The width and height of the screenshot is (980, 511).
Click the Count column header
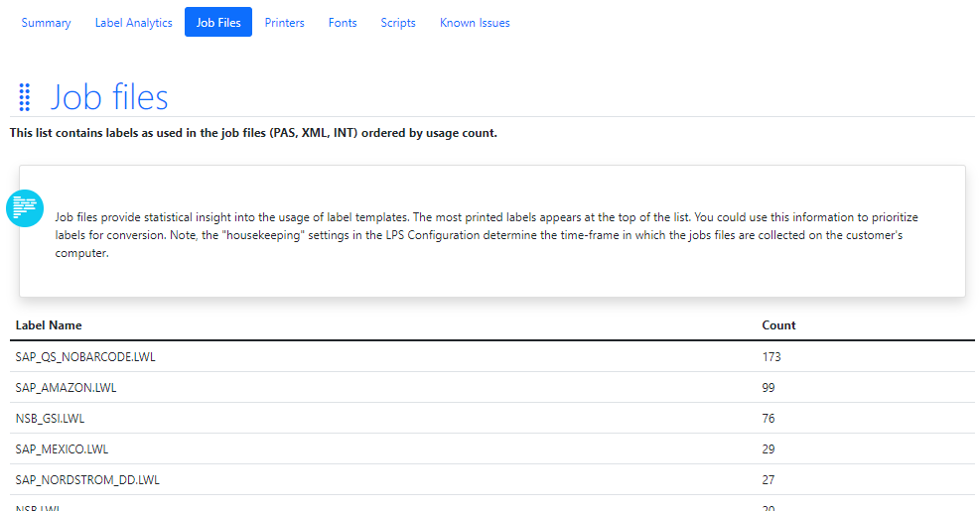(x=778, y=325)
